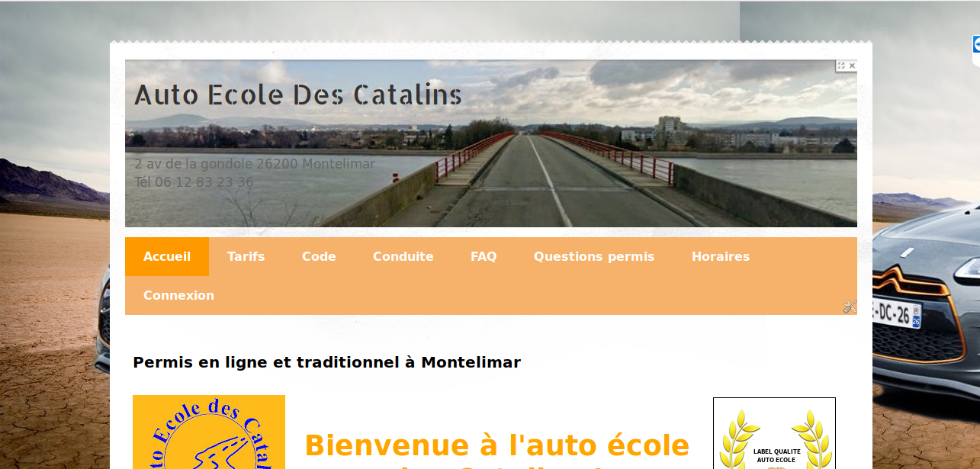Click the Permis en ligne heading
The width and height of the screenshot is (980, 469).
pos(326,362)
